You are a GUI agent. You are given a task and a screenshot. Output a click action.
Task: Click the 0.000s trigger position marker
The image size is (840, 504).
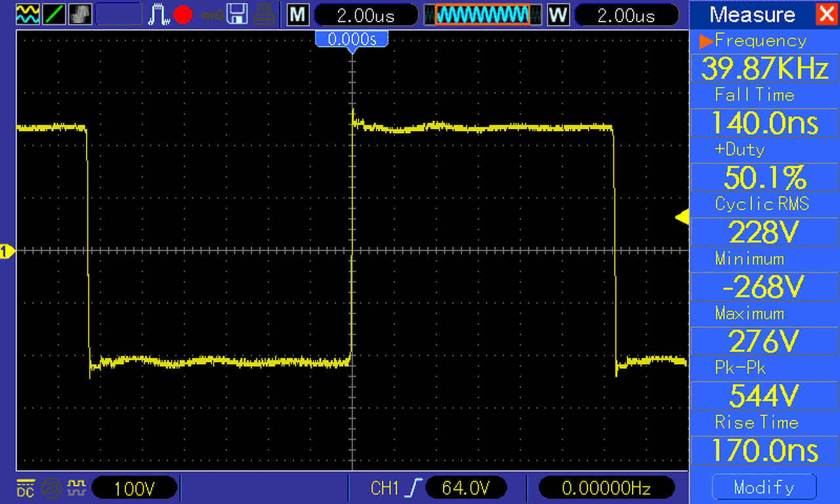[x=352, y=41]
